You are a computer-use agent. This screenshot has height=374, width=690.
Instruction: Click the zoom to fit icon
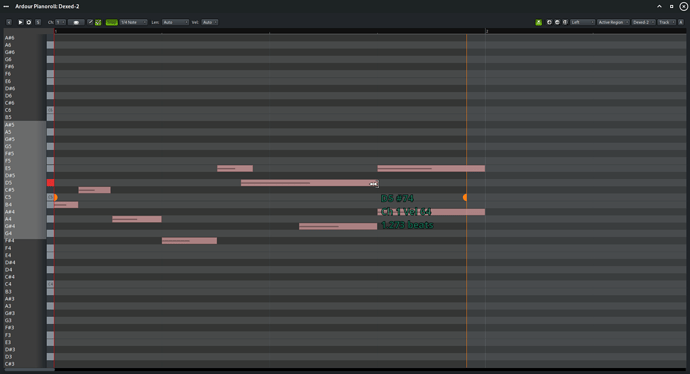(565, 22)
